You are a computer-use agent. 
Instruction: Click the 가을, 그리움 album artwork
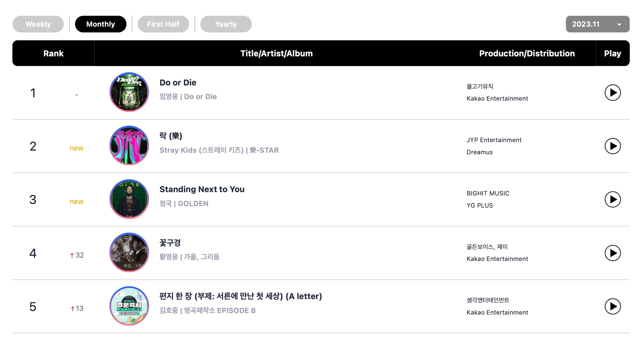coord(129,252)
